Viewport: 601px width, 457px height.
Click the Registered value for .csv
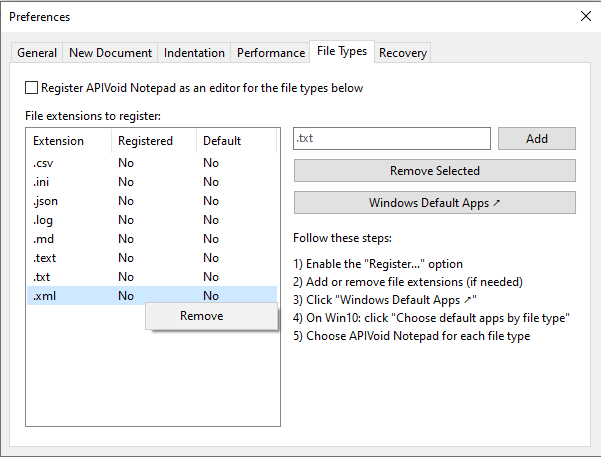126,163
